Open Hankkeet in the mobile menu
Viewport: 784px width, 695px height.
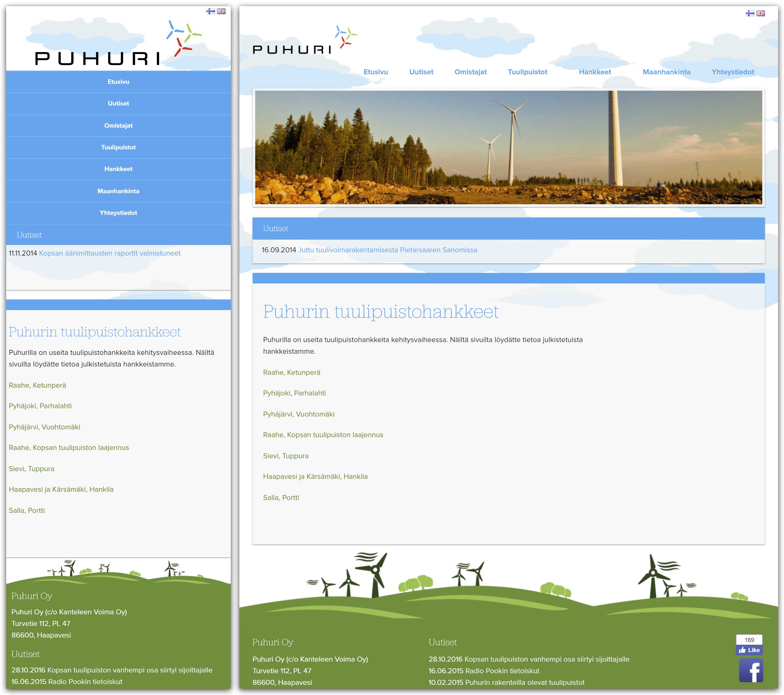click(119, 169)
